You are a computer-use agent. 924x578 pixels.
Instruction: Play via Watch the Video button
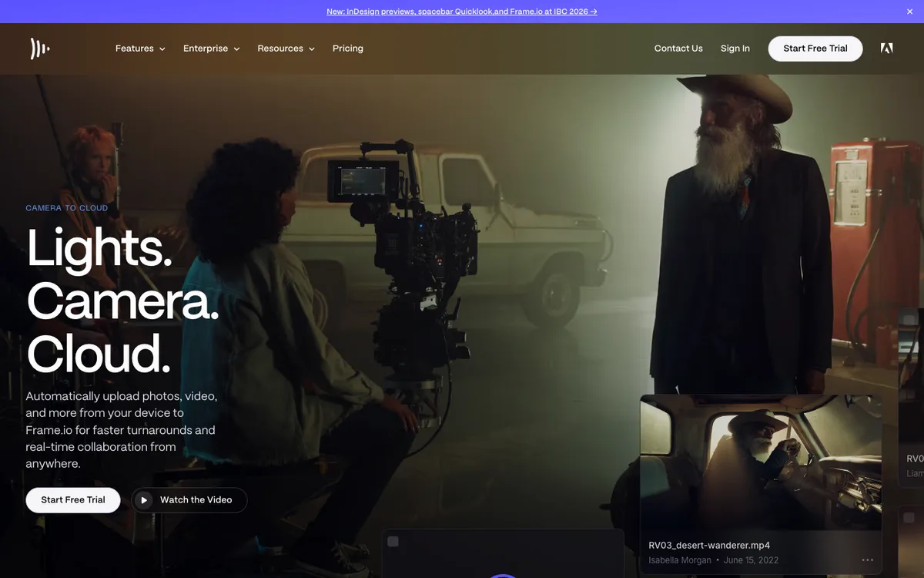[189, 500]
